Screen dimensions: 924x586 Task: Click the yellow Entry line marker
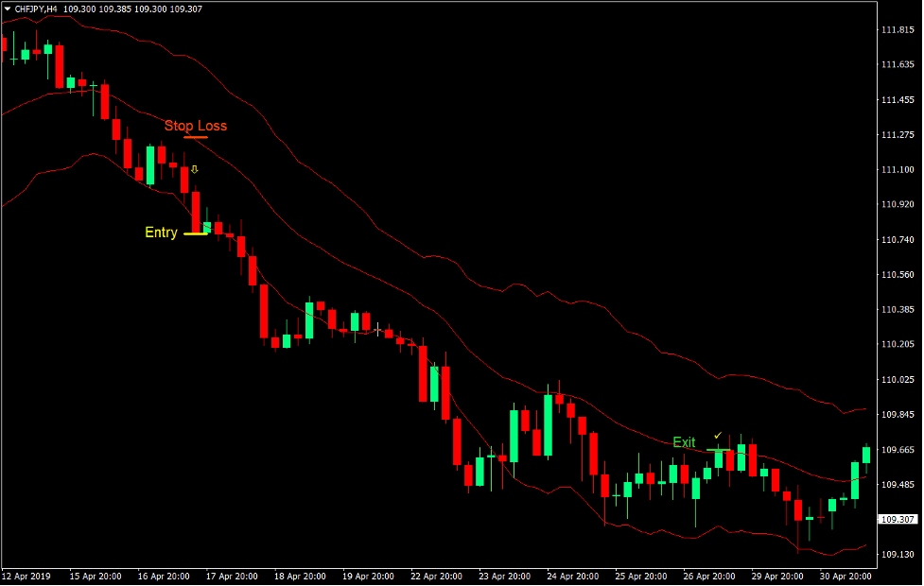click(195, 233)
